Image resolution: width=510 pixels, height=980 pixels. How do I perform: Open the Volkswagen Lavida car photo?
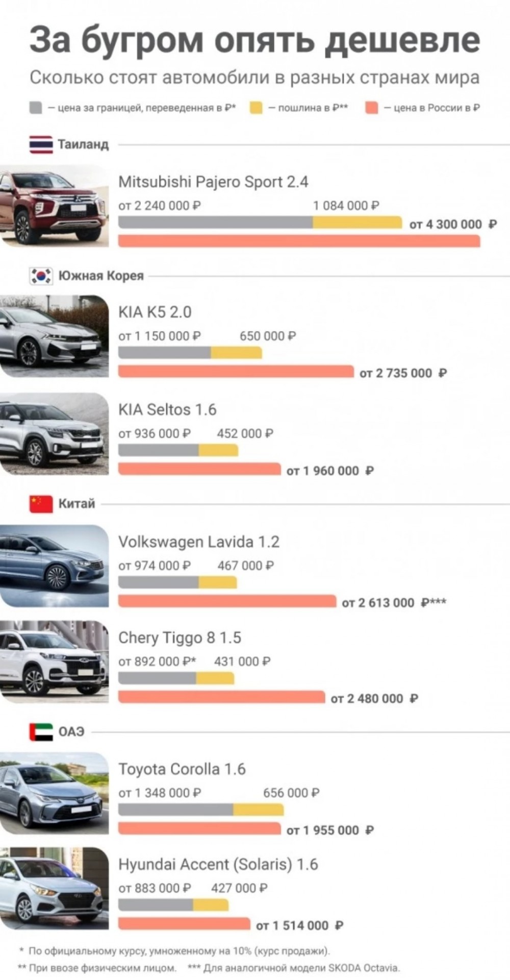click(x=54, y=566)
